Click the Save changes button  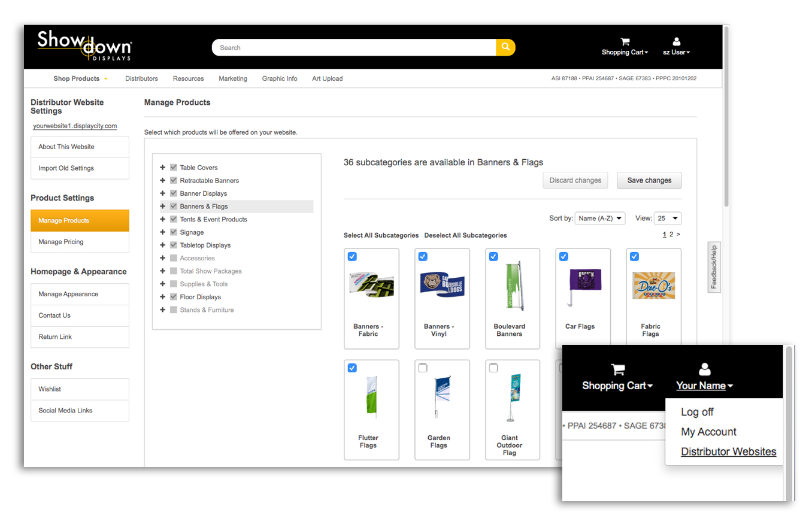(649, 180)
